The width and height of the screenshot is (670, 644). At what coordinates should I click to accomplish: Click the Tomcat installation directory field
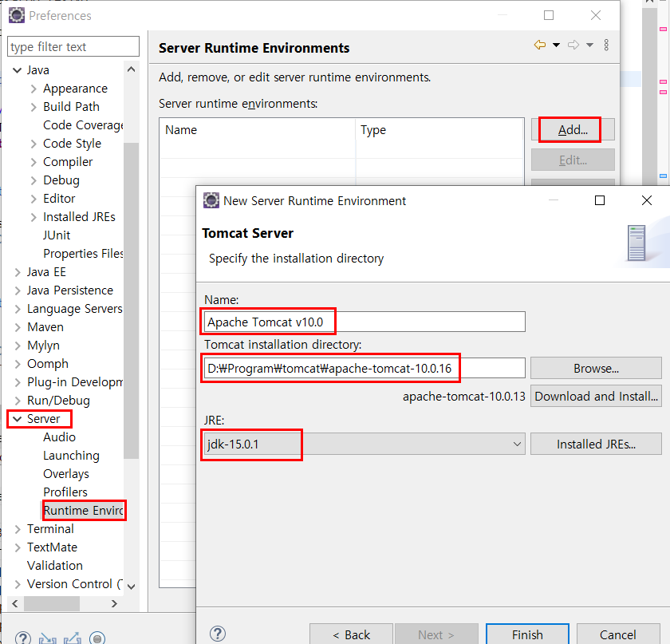pos(365,368)
